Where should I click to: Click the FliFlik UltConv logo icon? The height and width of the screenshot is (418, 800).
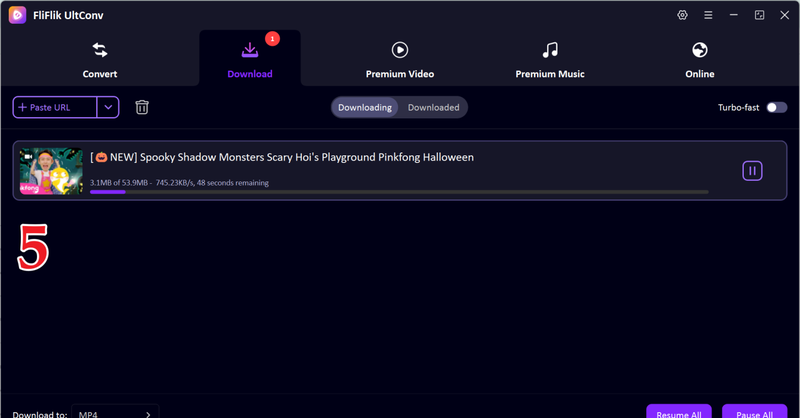17,15
